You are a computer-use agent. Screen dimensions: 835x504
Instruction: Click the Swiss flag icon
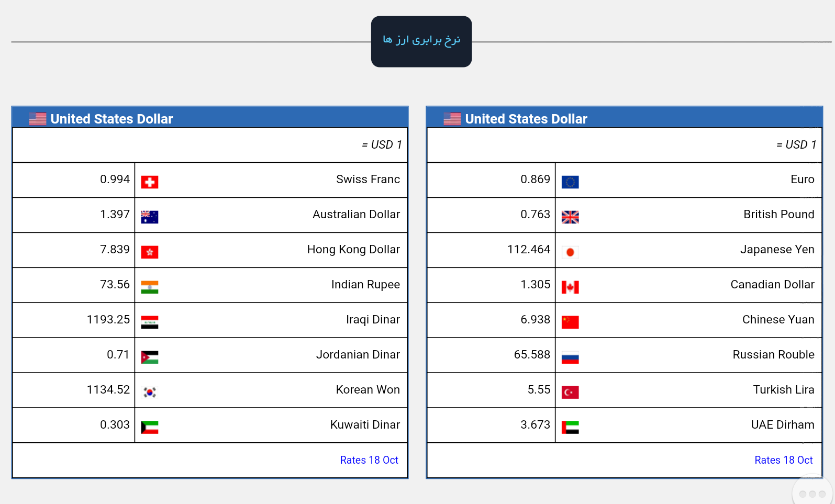[150, 182]
